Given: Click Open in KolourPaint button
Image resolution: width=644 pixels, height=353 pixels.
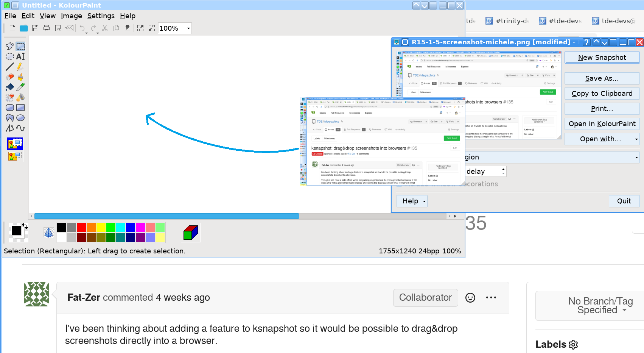Looking at the screenshot, I should [602, 124].
